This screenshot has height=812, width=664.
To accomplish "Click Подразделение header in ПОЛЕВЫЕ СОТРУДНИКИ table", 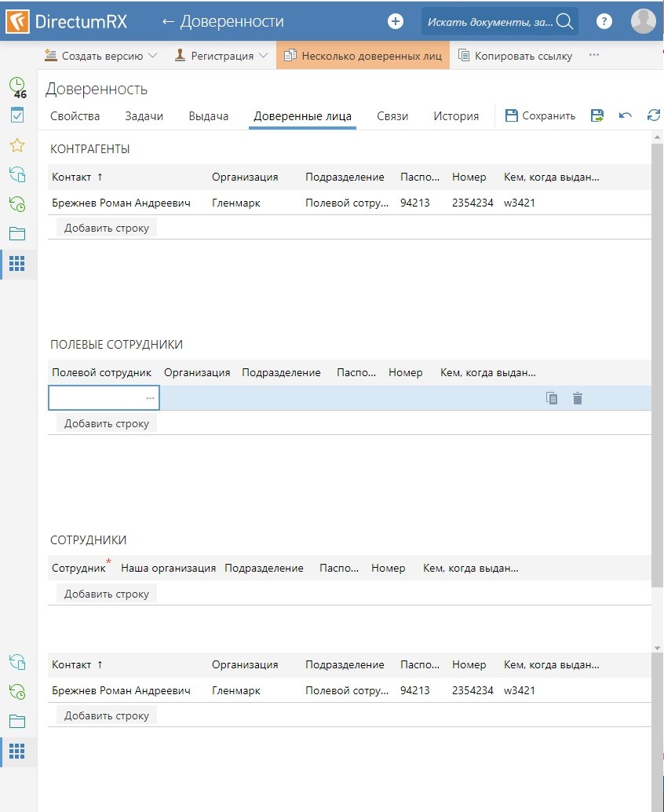I will (282, 372).
